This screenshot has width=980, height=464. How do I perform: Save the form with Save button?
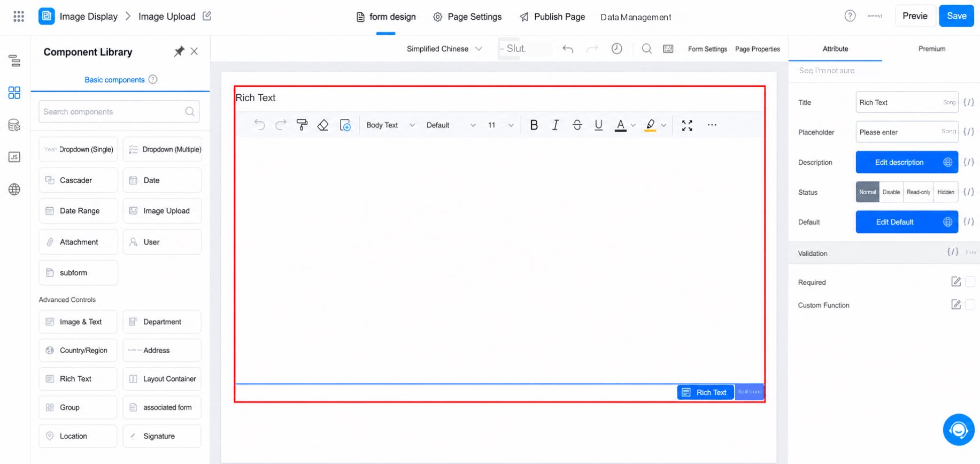click(956, 16)
